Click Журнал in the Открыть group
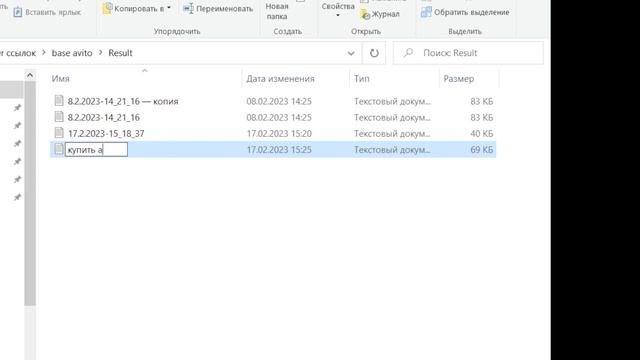The width and height of the screenshot is (640, 360). 380,14
